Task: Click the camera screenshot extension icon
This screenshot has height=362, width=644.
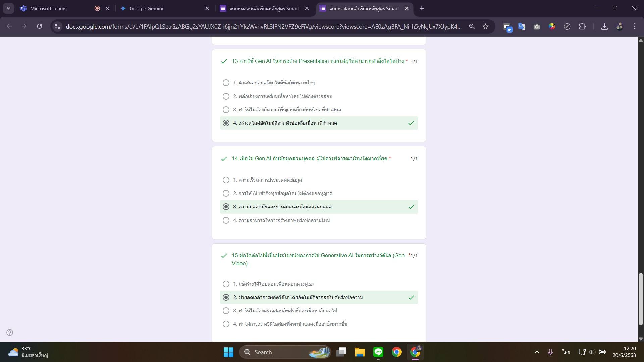Action: point(537,27)
